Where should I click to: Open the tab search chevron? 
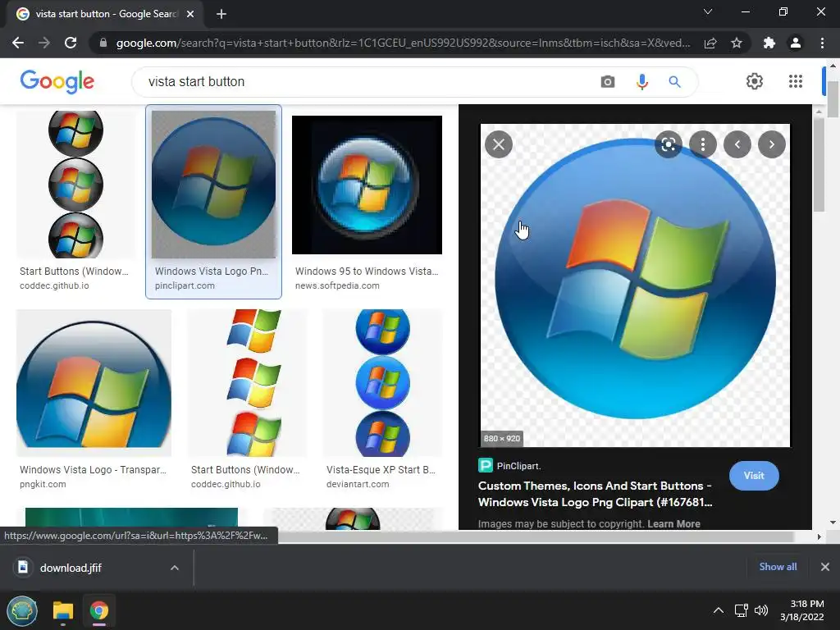tap(708, 11)
